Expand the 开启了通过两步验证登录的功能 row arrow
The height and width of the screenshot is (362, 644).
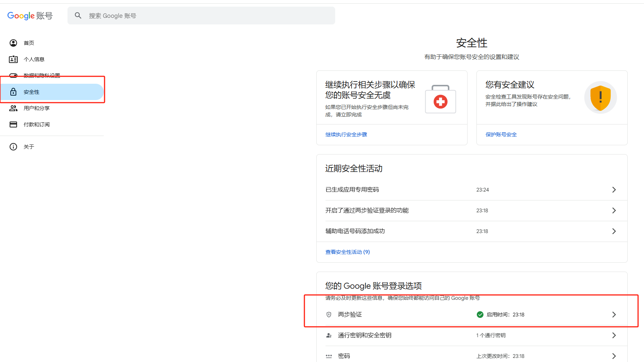tap(614, 210)
